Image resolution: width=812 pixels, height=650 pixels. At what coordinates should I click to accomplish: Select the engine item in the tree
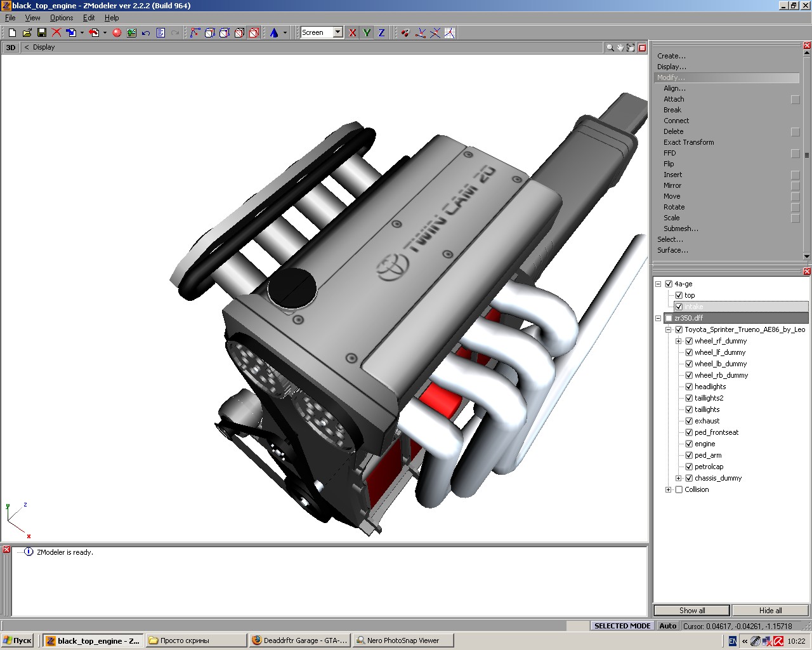click(705, 444)
